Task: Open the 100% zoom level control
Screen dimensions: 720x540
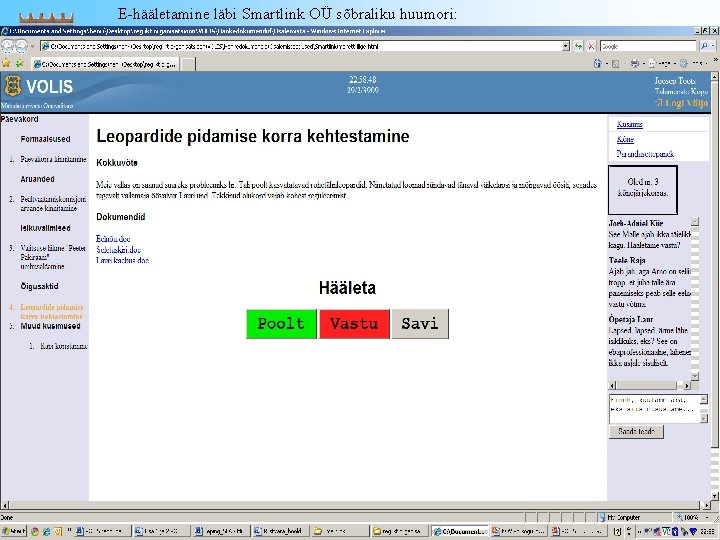Action: [x=693, y=517]
